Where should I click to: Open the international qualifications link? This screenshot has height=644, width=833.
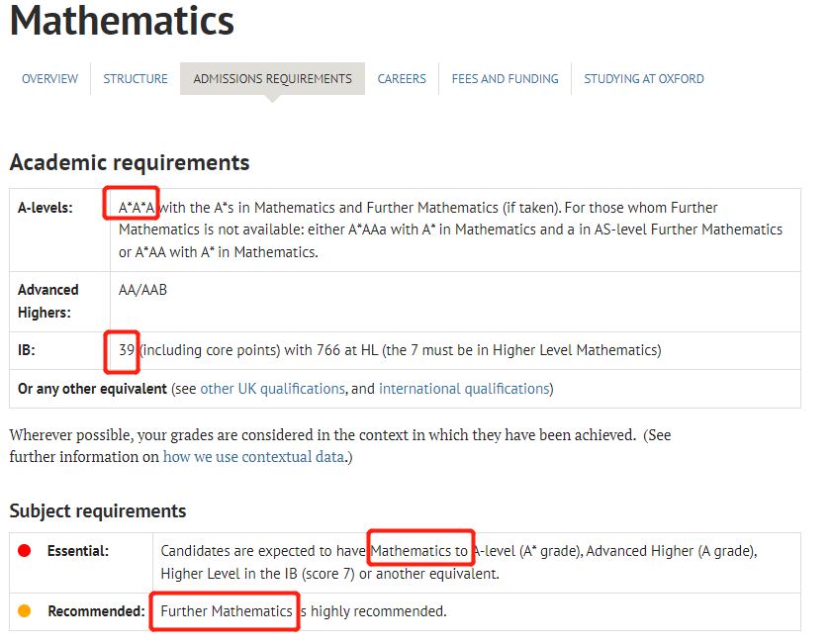pyautogui.click(x=464, y=389)
